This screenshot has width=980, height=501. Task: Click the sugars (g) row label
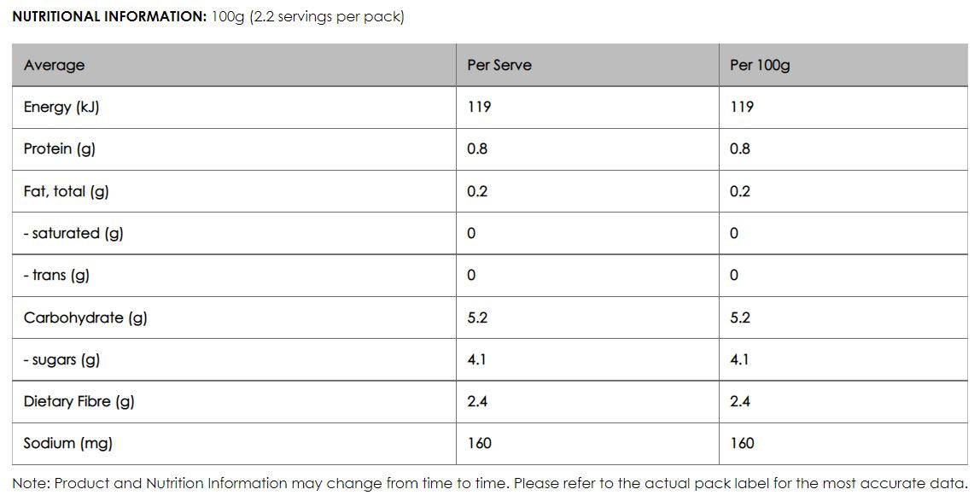[x=61, y=359]
